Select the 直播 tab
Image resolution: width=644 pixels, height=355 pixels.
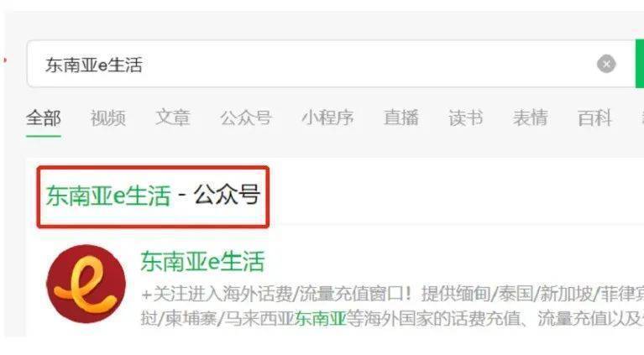coord(401,118)
